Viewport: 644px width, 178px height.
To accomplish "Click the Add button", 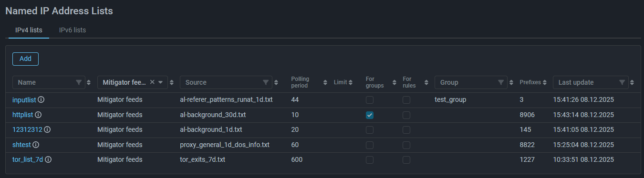I will click(25, 59).
